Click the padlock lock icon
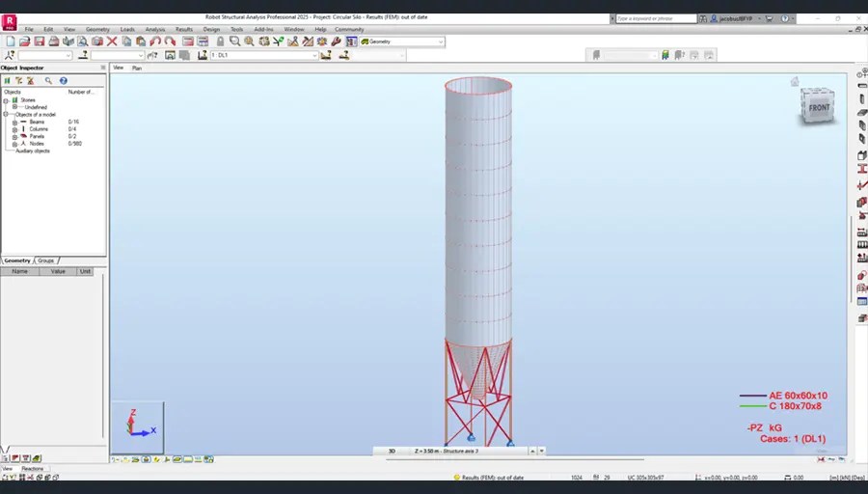Viewport: 868px width, 494px height. (x=220, y=41)
